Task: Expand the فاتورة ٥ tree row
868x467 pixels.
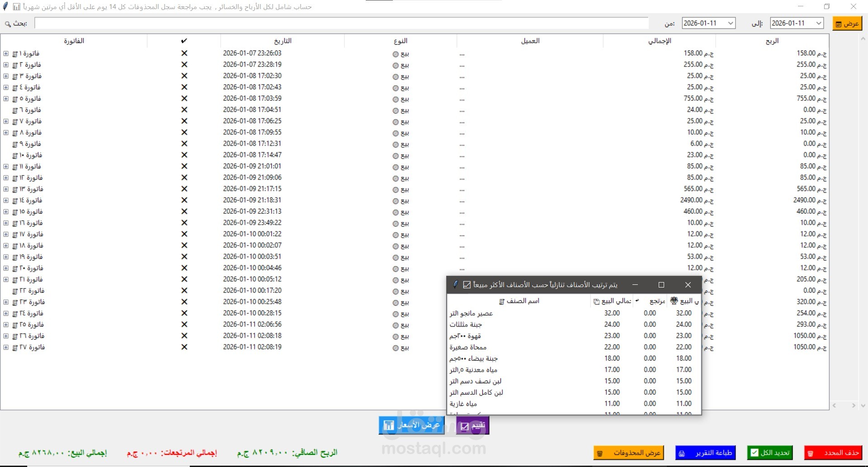Action: point(6,99)
